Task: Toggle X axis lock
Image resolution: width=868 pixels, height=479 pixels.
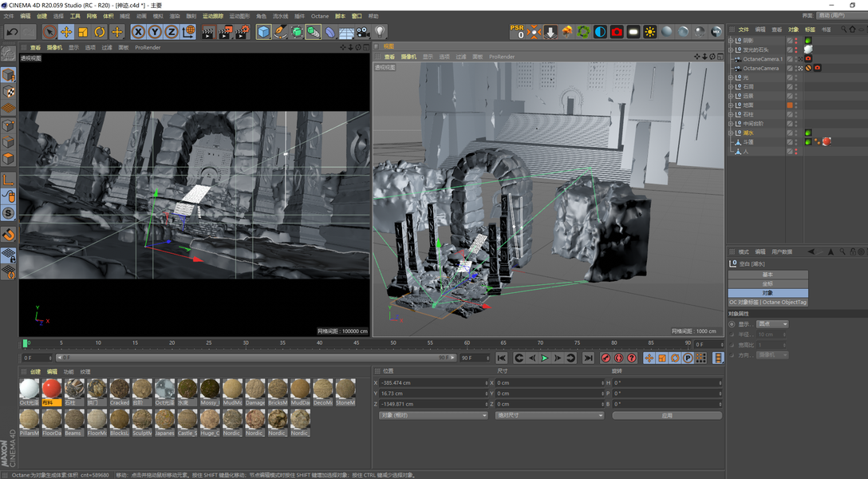Action: 138,32
